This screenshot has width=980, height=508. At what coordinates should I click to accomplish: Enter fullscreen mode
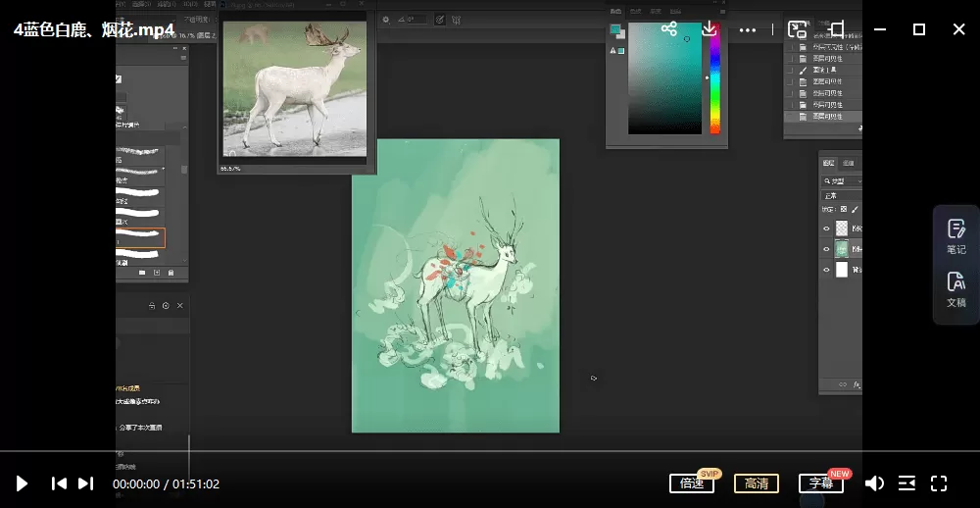[939, 483]
